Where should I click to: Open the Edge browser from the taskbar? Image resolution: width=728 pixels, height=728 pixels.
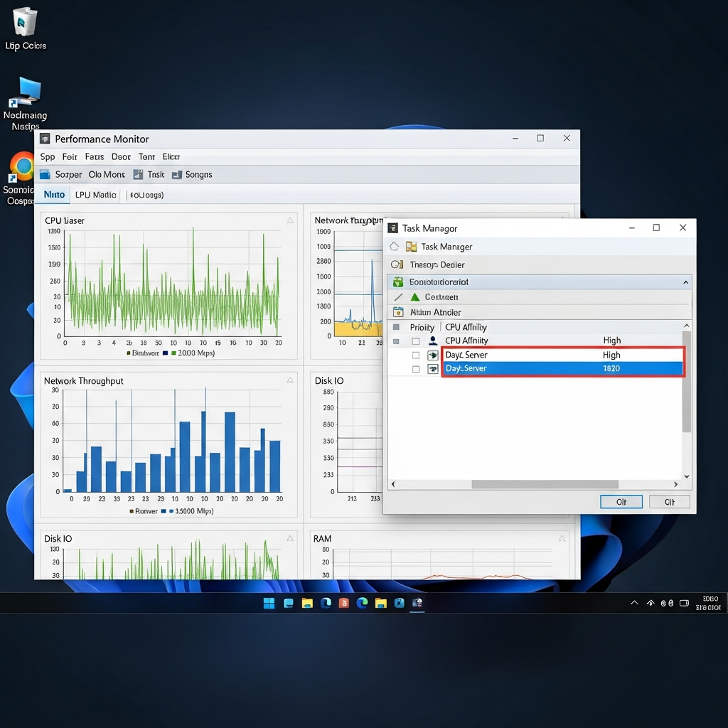(362, 603)
